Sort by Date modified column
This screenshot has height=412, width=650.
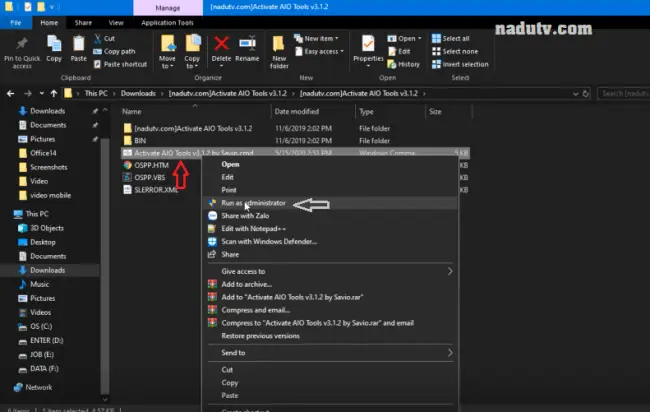[297, 111]
